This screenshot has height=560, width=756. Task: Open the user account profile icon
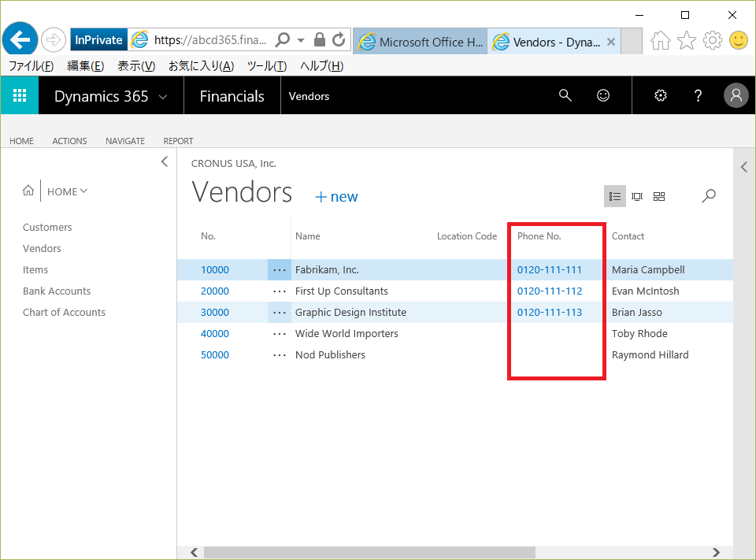pos(736,95)
